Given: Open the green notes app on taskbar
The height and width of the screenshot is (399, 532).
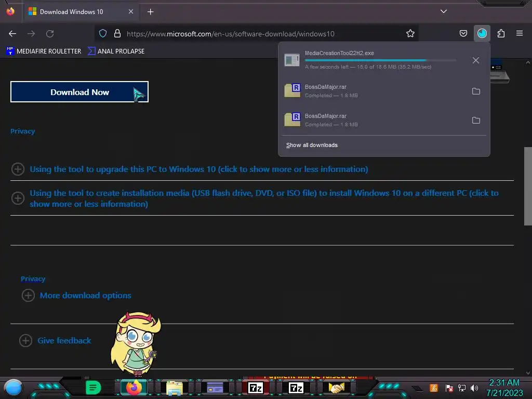Looking at the screenshot, I should pos(94,388).
